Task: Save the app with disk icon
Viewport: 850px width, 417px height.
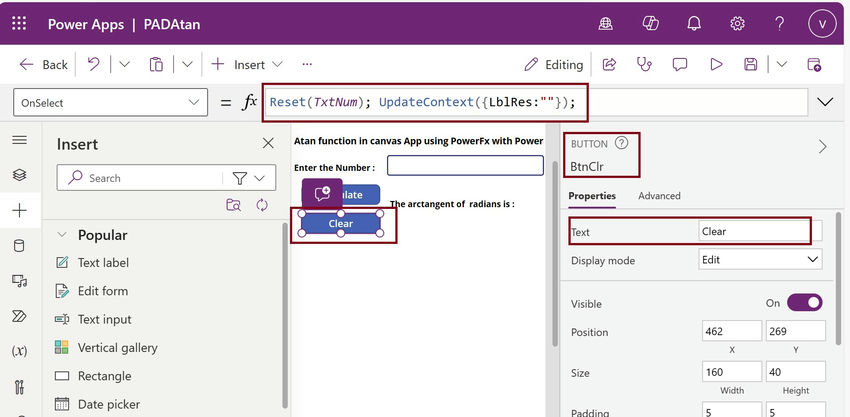Action: tap(751, 65)
